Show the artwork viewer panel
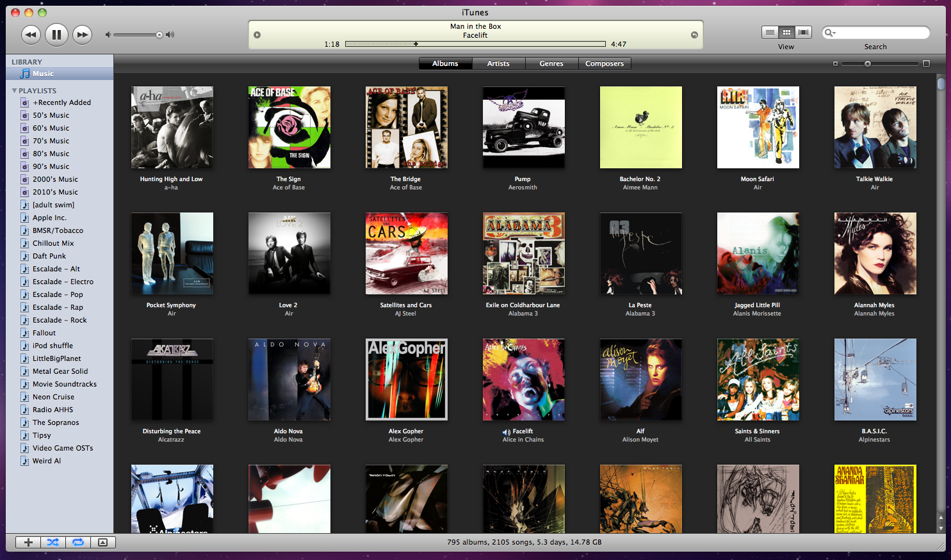Image resolution: width=951 pixels, height=560 pixels. coord(102,542)
